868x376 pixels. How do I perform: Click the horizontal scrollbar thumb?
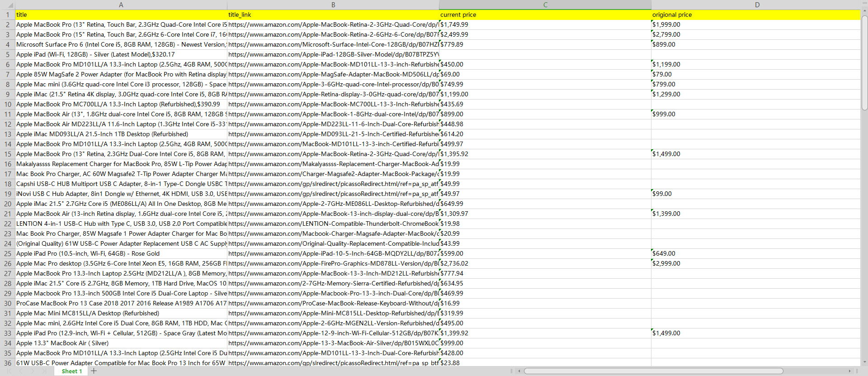click(x=653, y=371)
